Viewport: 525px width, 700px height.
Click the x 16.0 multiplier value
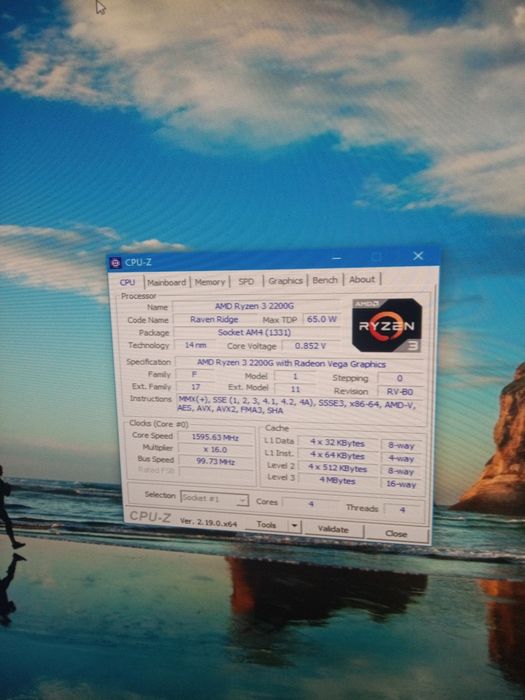pyautogui.click(x=215, y=449)
